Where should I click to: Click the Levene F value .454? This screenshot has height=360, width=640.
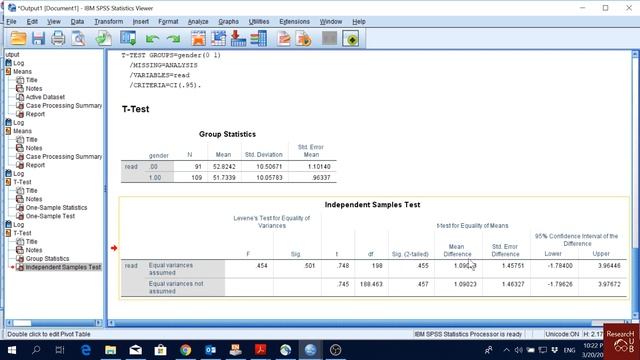[262, 266]
